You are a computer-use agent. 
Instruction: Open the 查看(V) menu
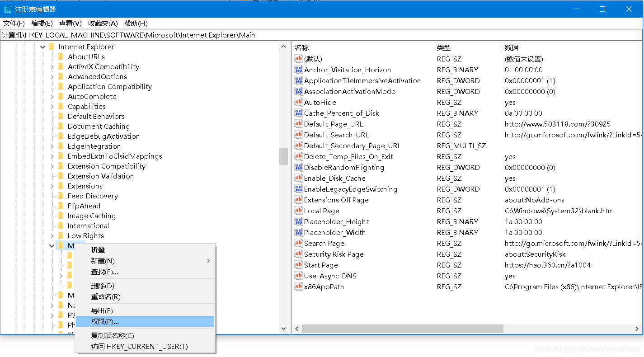coord(70,23)
